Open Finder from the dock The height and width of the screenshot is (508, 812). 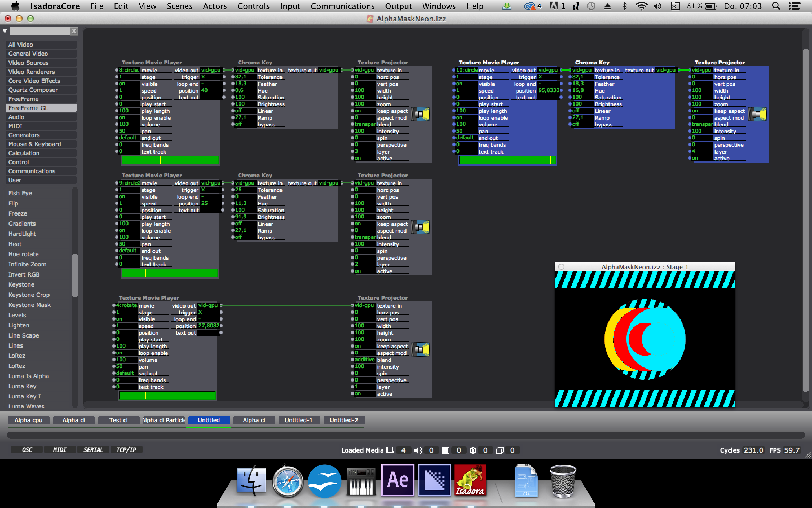click(251, 480)
